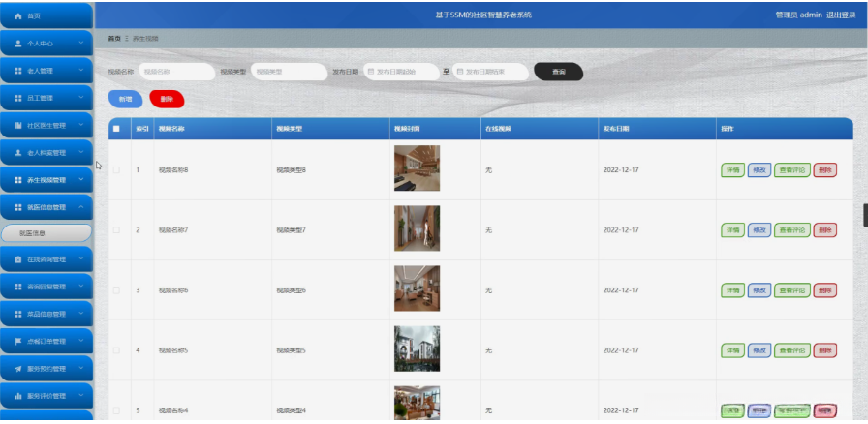Click the grid icon of 养生视频管理
The width and height of the screenshot is (868, 424).
point(17,180)
